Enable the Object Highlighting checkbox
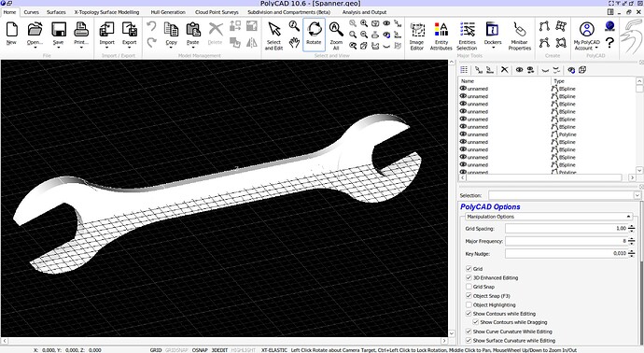 [469, 304]
